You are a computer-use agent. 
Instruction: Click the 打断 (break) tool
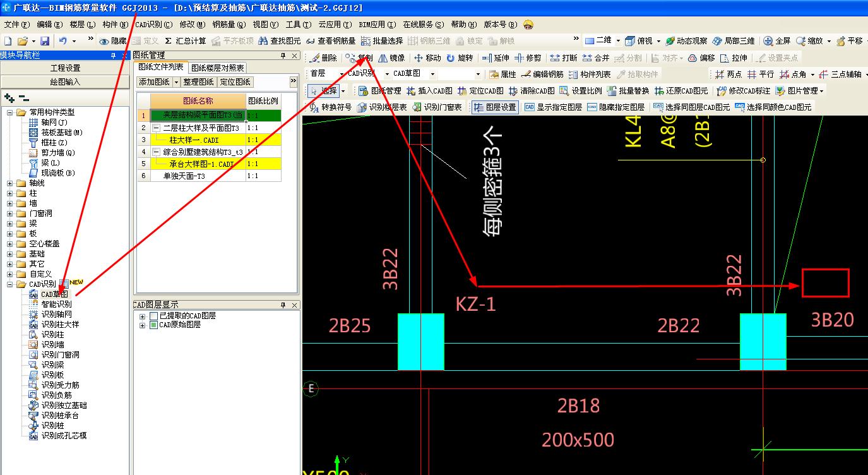tap(564, 57)
